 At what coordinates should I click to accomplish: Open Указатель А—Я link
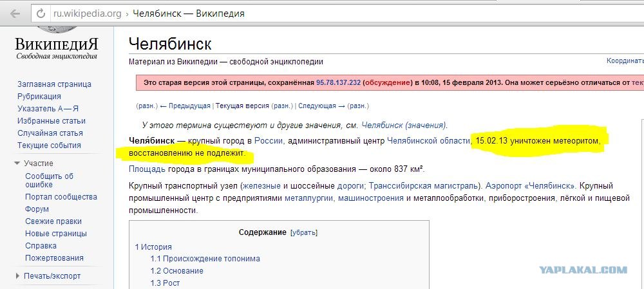click(x=48, y=109)
